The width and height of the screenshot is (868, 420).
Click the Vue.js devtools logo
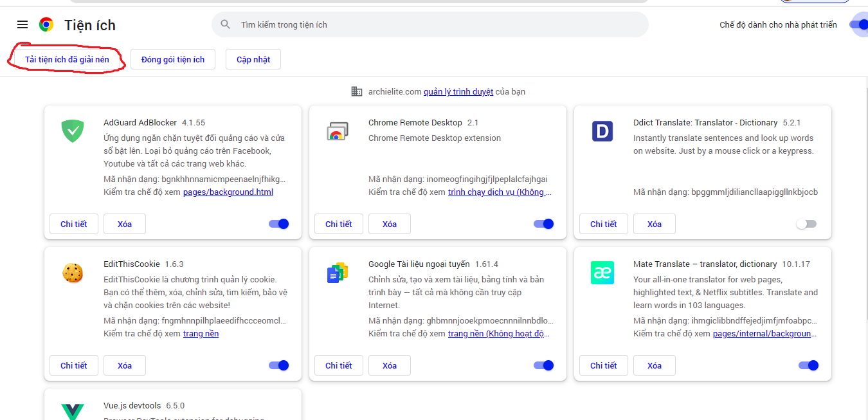coord(73,411)
